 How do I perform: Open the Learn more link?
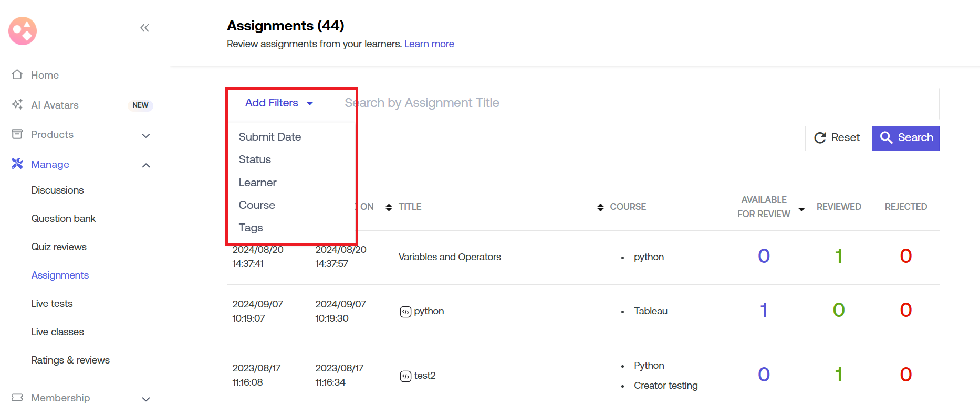click(x=429, y=44)
